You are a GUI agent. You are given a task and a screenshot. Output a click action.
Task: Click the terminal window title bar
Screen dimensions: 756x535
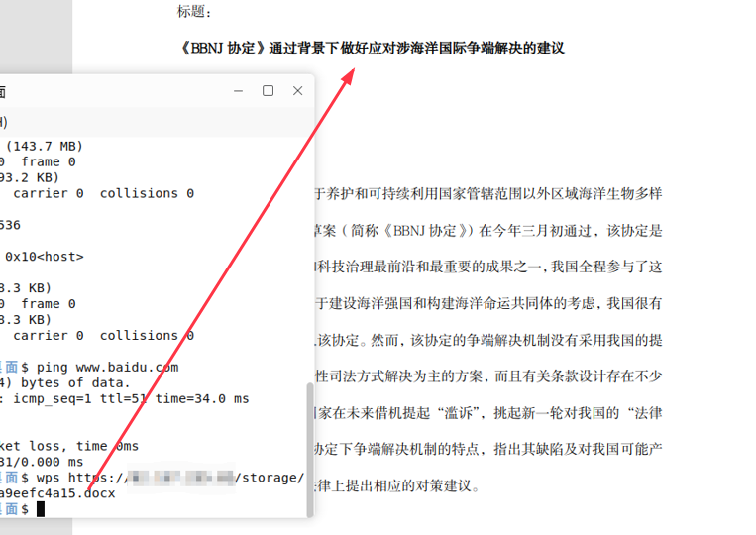pos(119,91)
